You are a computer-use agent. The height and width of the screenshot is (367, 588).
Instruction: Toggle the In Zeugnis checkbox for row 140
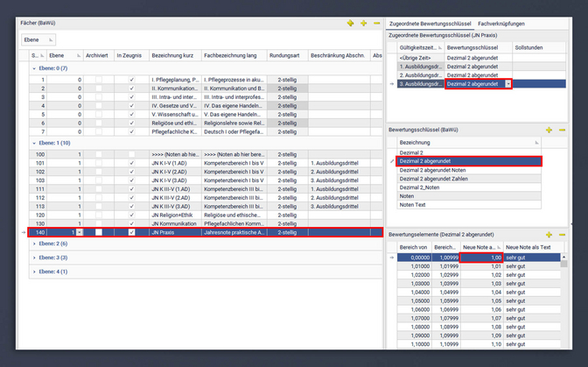click(x=131, y=232)
